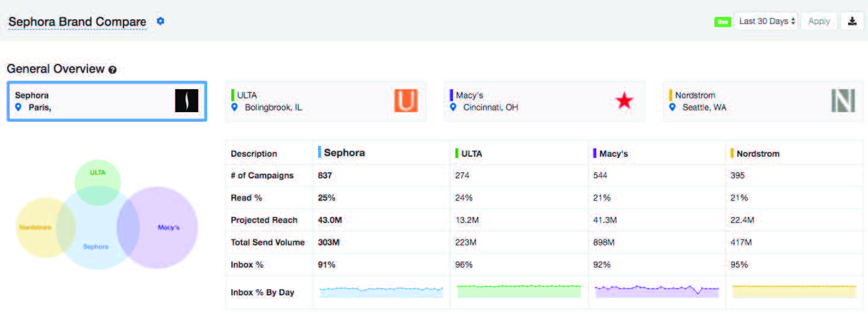
Task: Click ULTA's campaign count 274
Action: point(462,175)
